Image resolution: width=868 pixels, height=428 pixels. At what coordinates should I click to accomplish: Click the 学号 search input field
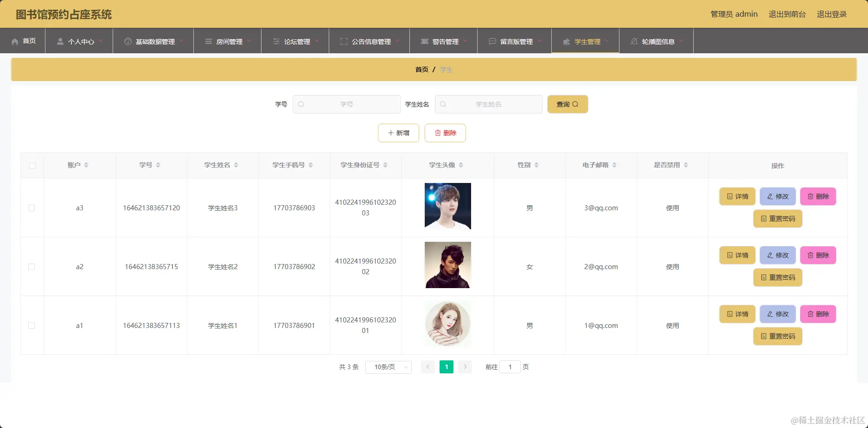pos(347,104)
